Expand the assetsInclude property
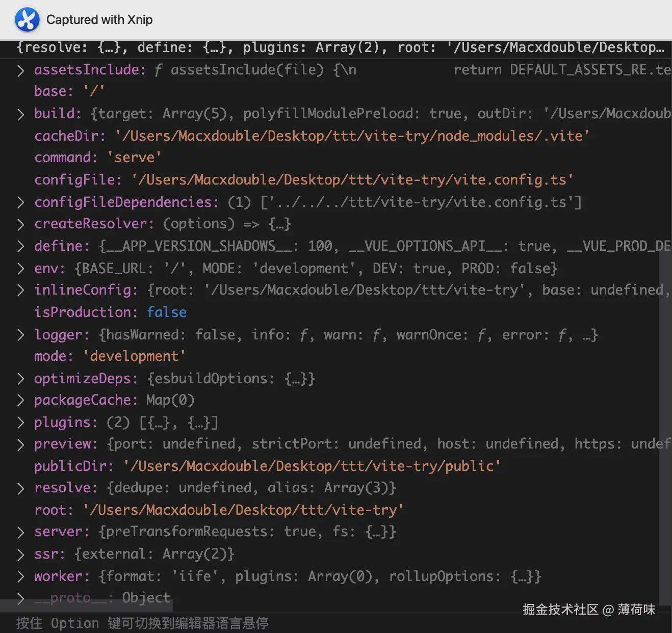 click(20, 71)
